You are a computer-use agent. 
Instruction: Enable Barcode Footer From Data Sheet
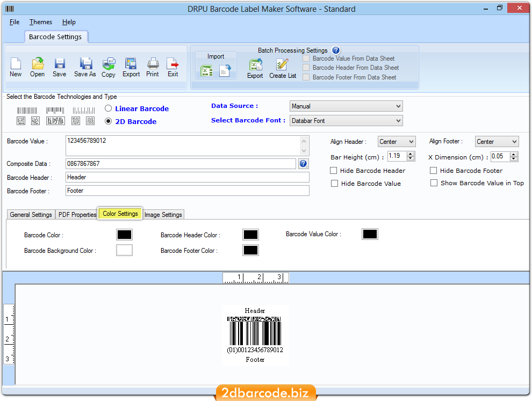pos(306,77)
